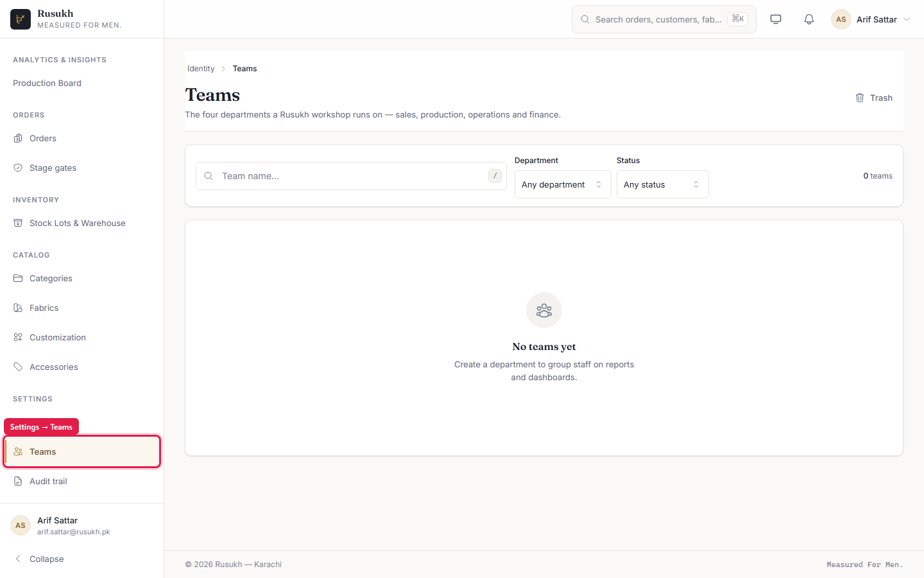
Task: Click the notifications bell icon
Action: pos(809,19)
